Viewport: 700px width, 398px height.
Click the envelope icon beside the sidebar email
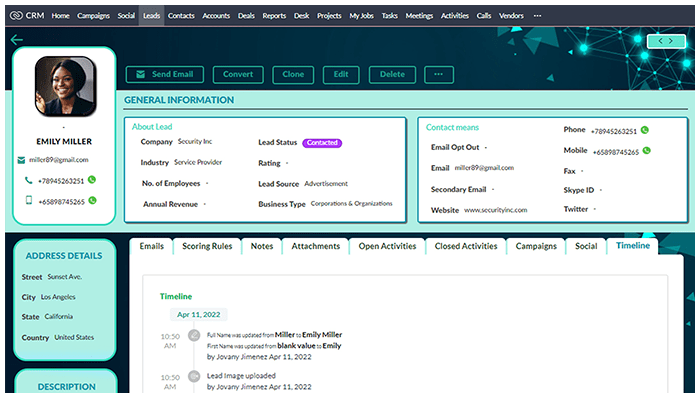21,160
